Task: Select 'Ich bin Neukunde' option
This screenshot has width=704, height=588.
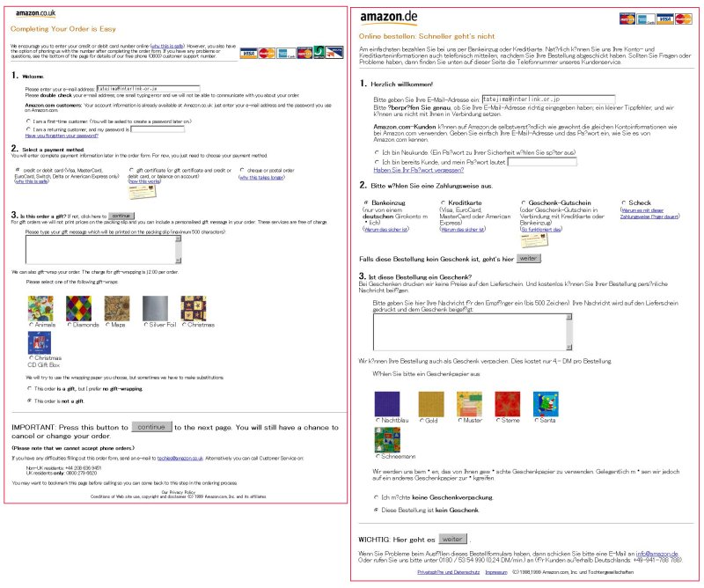Action: coord(377,153)
